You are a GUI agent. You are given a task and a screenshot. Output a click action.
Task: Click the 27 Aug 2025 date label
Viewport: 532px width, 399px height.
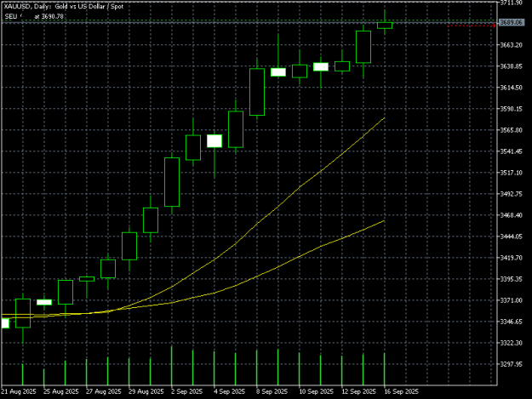tap(104, 391)
